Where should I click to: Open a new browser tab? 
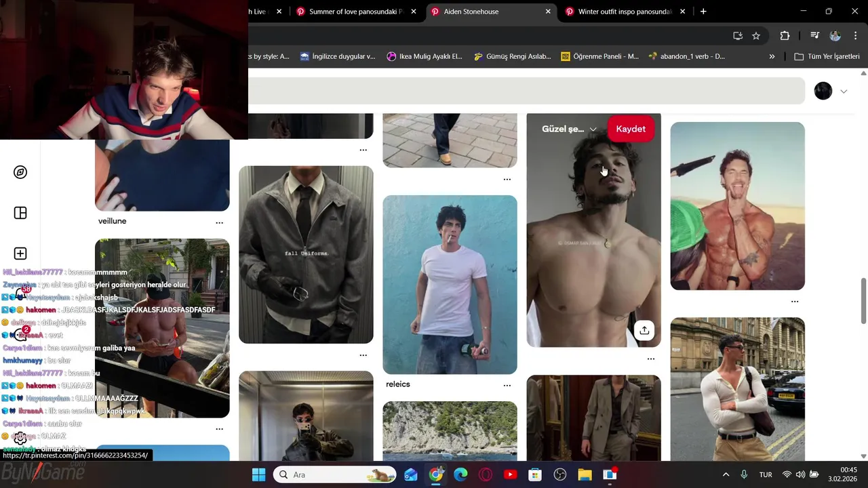tap(703, 12)
